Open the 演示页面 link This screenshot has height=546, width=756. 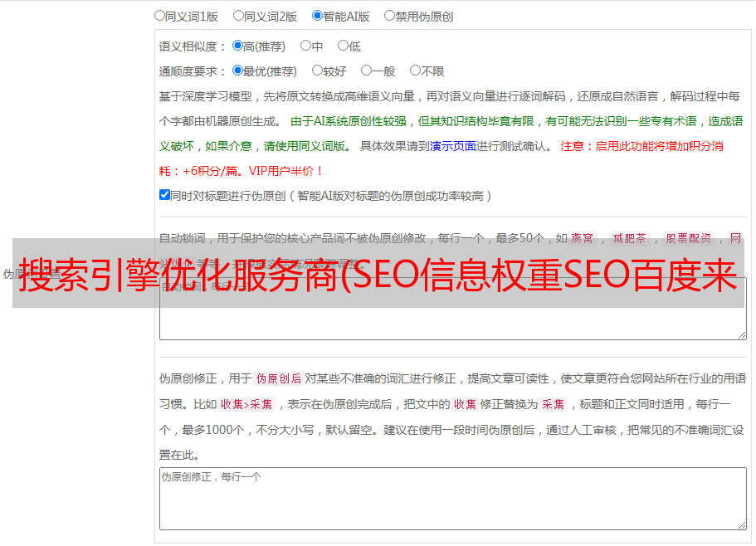coord(453,146)
